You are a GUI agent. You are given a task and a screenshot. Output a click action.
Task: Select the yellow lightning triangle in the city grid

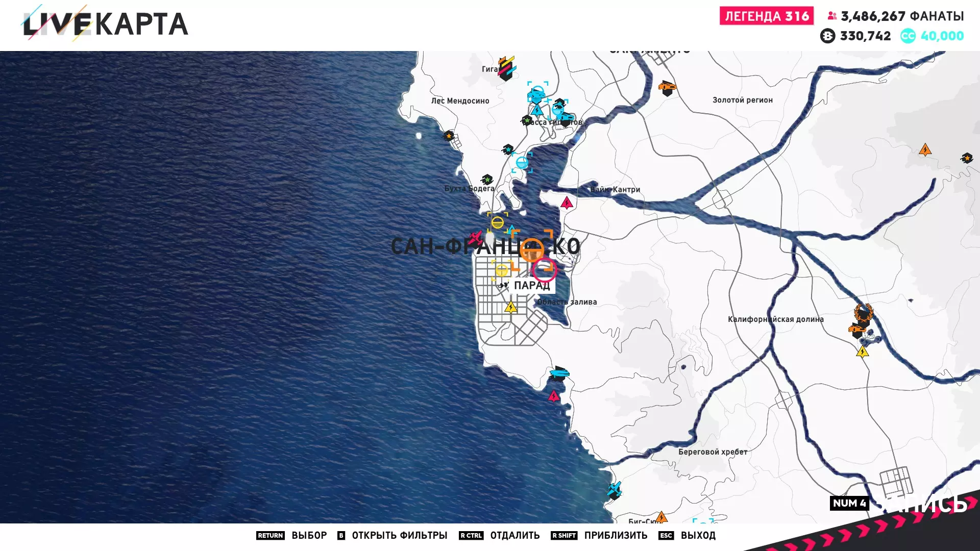(511, 307)
